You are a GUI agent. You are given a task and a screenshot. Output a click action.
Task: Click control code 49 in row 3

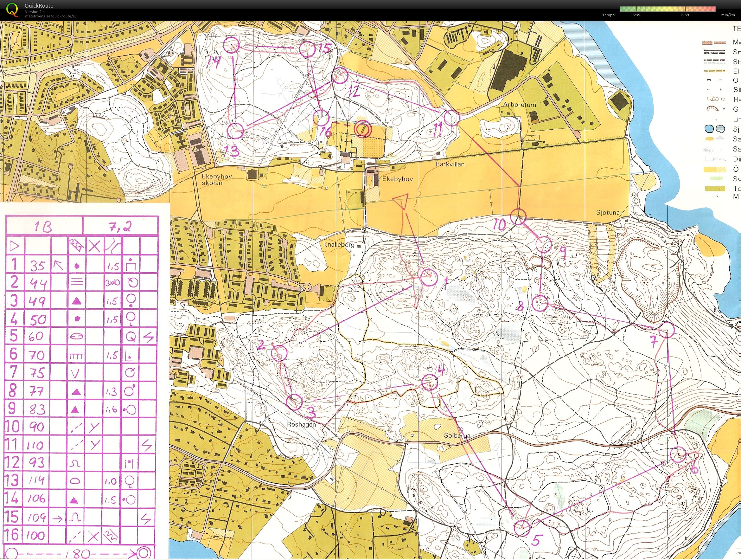(x=37, y=302)
